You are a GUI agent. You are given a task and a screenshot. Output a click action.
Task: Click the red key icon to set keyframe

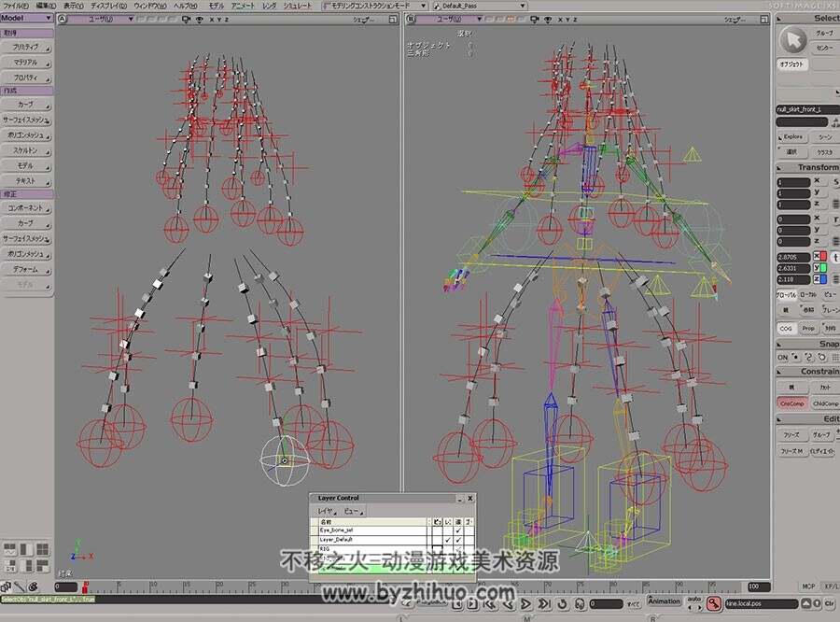(713, 603)
